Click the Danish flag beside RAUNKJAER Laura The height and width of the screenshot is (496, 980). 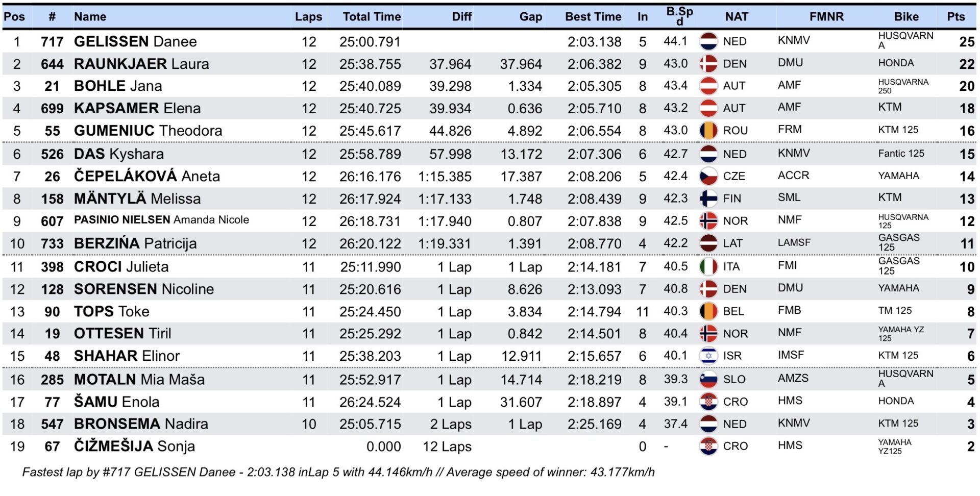click(x=708, y=64)
